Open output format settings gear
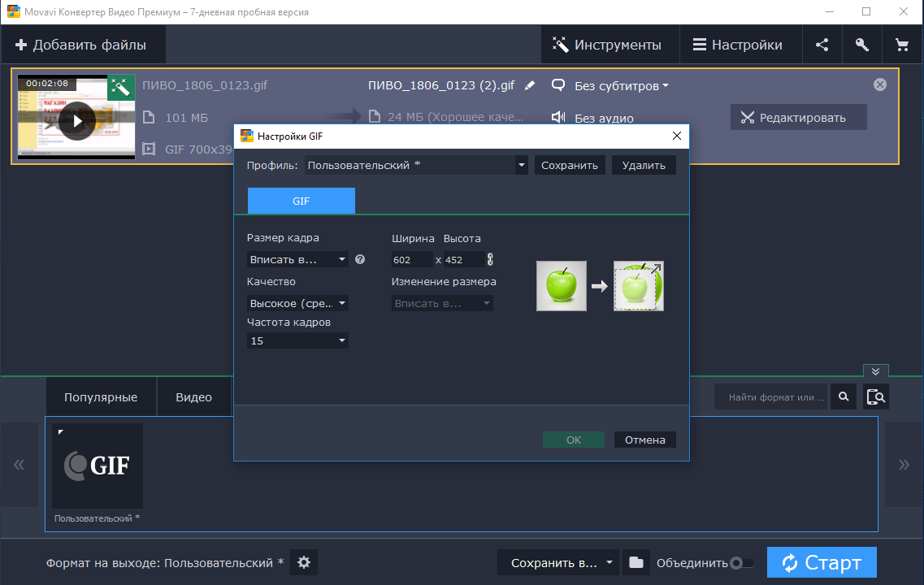924x585 pixels. click(304, 562)
